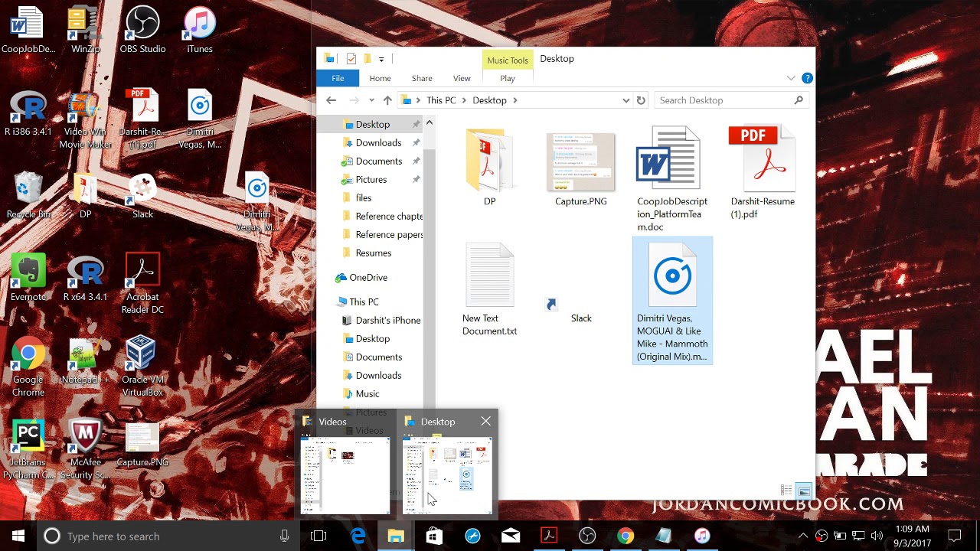Select Darshit's iPhone in the navigation pane
The image size is (980, 551).
pyautogui.click(x=388, y=320)
